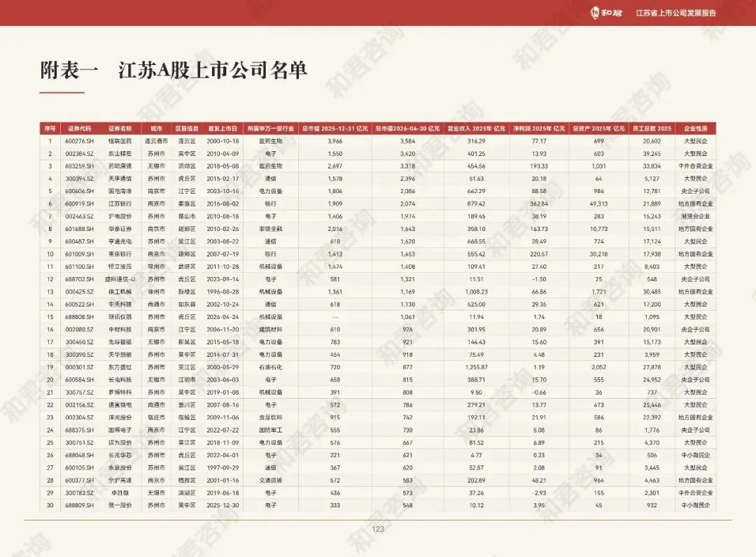Click the security code '002156.SZ'
The width and height of the screenshot is (756, 557).
pyautogui.click(x=80, y=404)
